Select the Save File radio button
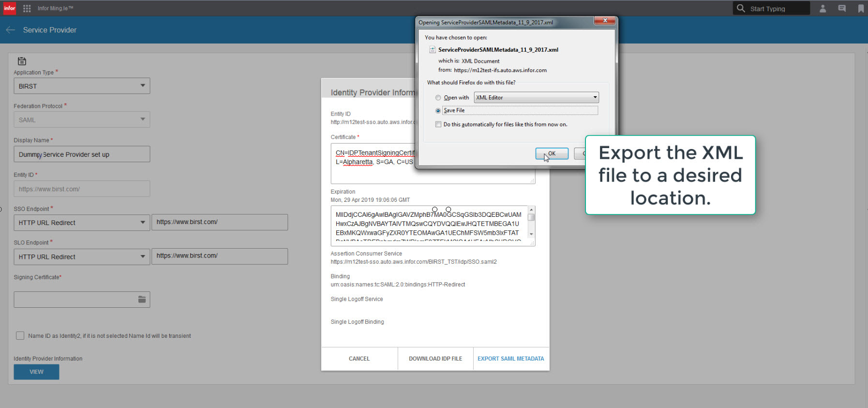The image size is (868, 408). [x=438, y=110]
